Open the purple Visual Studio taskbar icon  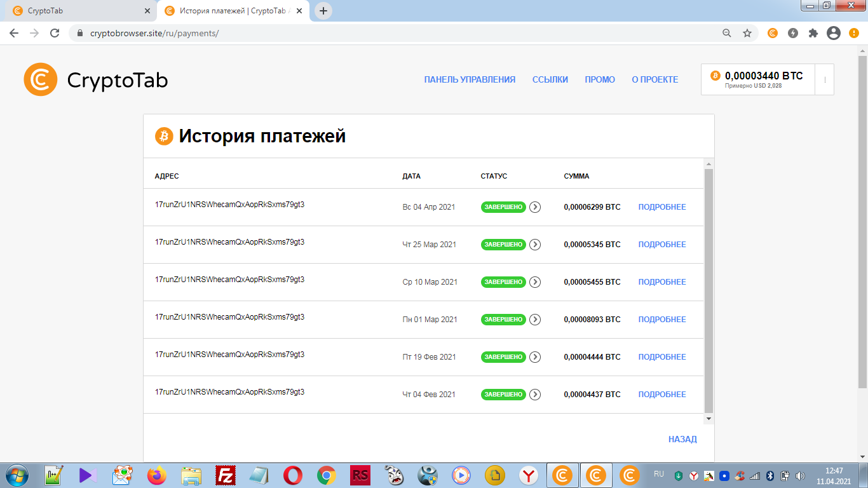coord(88,475)
